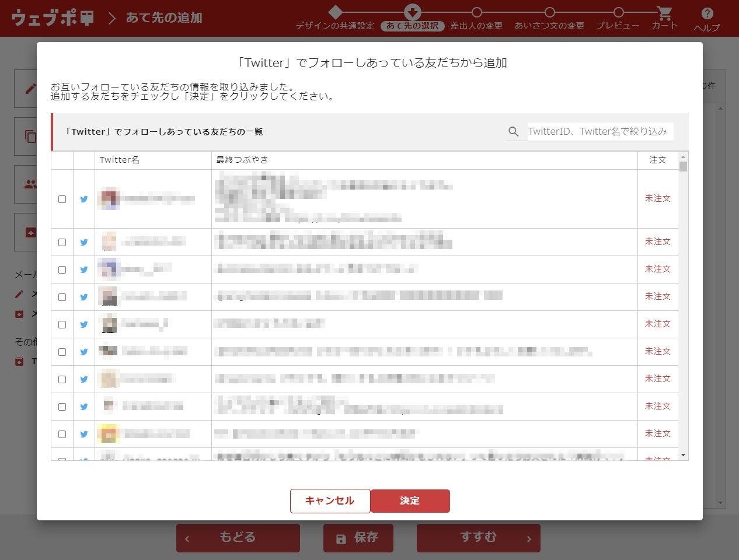Click the copy icon in left sidebar

tap(30, 136)
